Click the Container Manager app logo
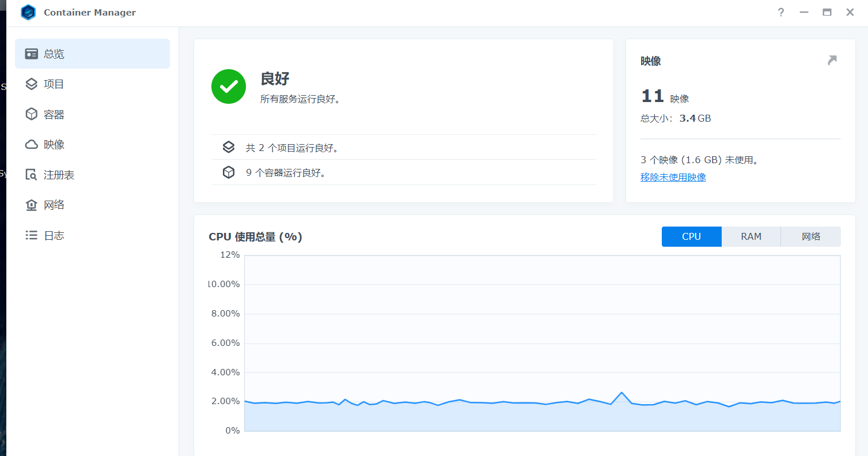Image resolution: width=868 pixels, height=456 pixels. click(28, 12)
